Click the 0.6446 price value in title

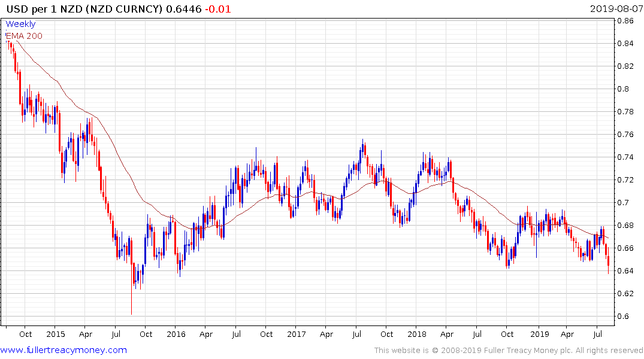[x=183, y=9]
